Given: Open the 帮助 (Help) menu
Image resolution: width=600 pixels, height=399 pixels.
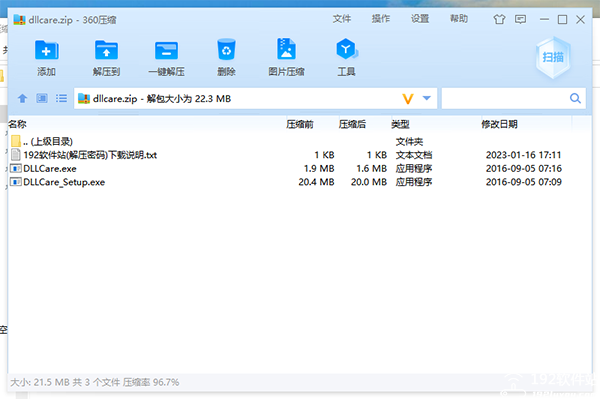Looking at the screenshot, I should pyautogui.click(x=459, y=19).
